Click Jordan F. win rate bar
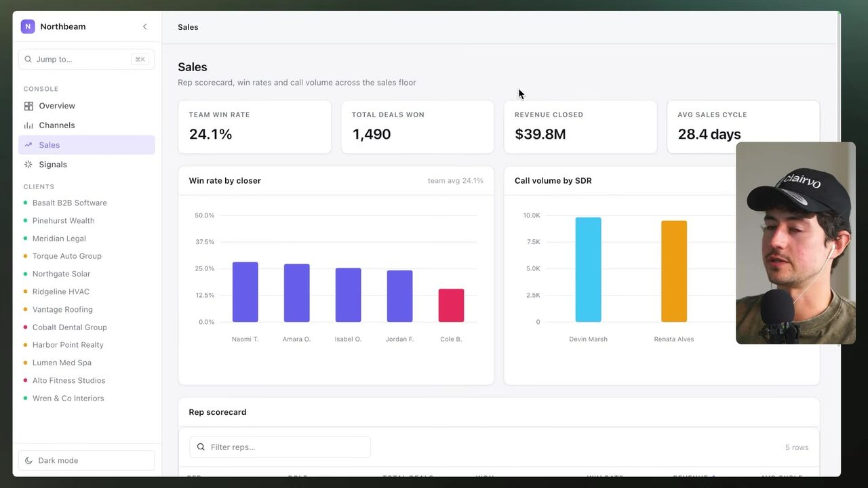The width and height of the screenshot is (868, 488). tap(400, 296)
